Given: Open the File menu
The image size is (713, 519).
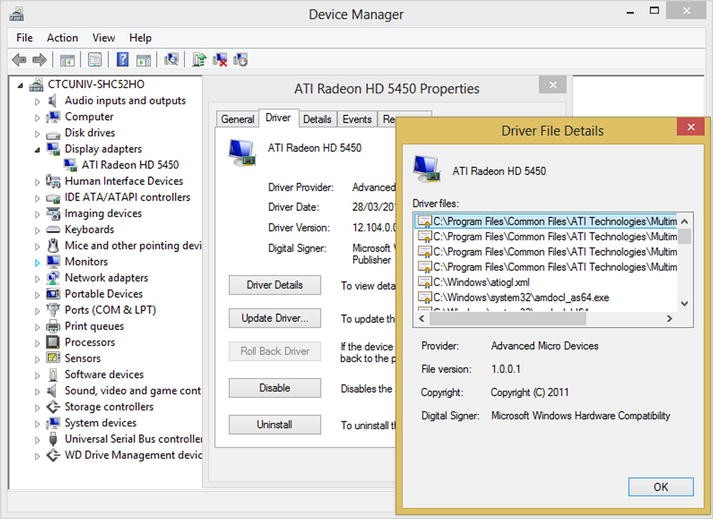Looking at the screenshot, I should coord(24,38).
